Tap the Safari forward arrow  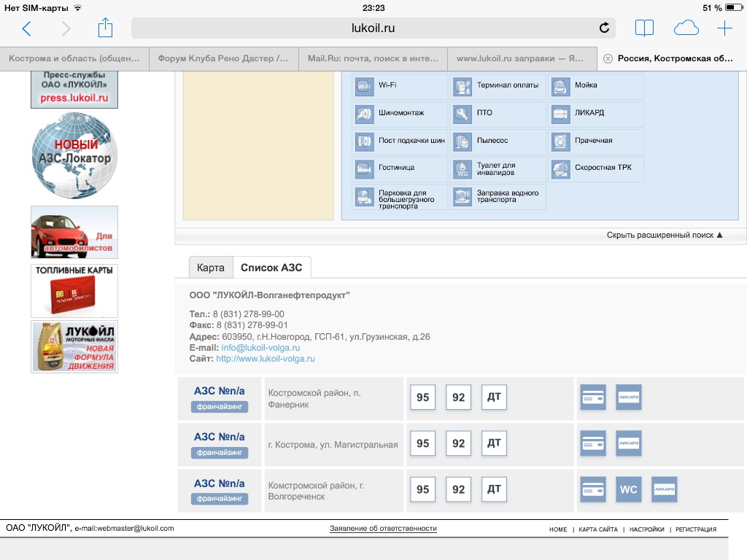(66, 28)
